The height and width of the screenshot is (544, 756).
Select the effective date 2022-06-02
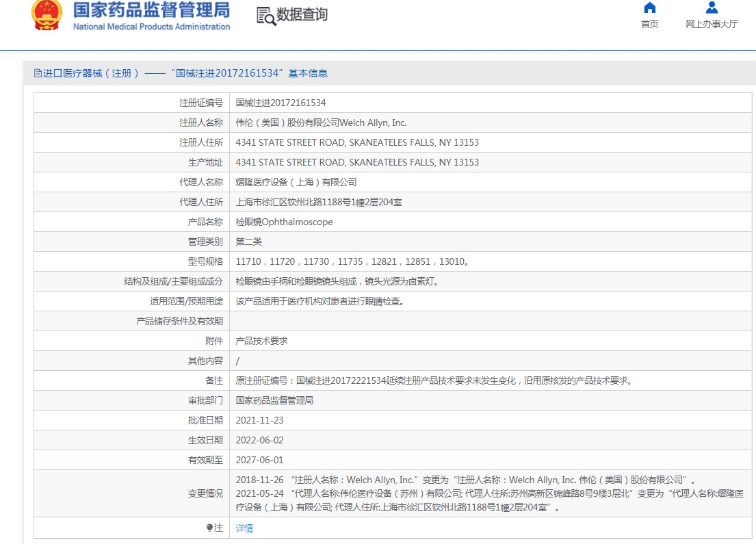click(x=259, y=440)
